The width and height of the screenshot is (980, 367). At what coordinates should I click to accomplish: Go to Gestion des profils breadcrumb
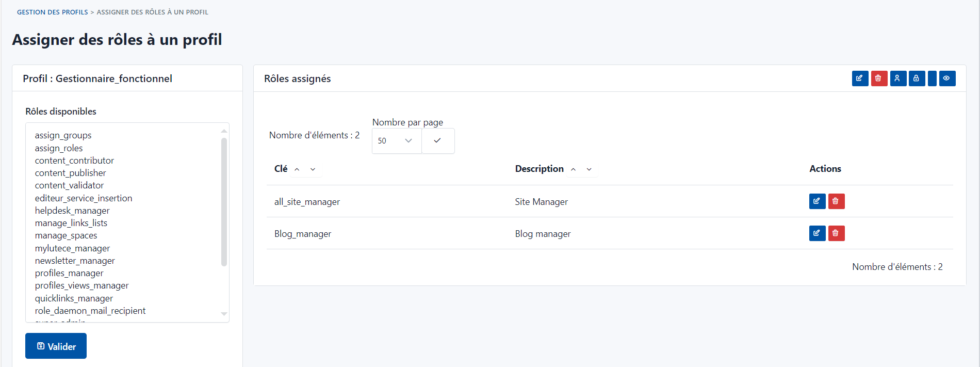pos(52,12)
